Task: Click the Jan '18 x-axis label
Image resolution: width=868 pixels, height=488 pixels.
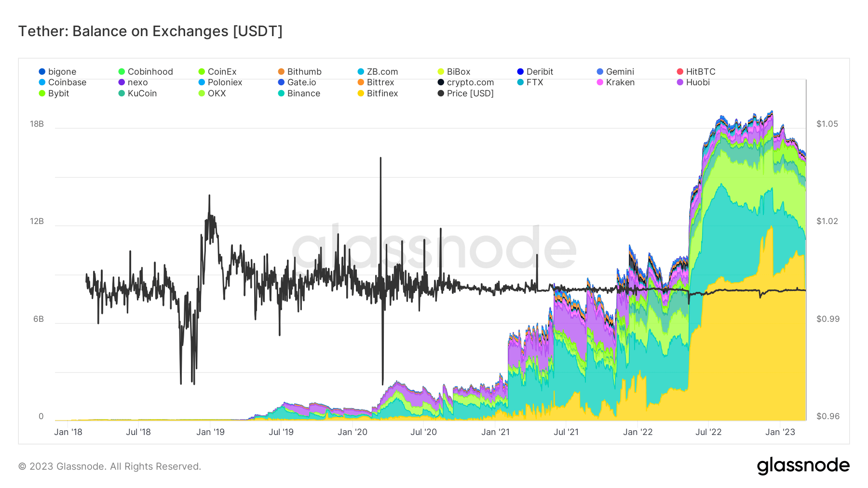Action: (68, 432)
